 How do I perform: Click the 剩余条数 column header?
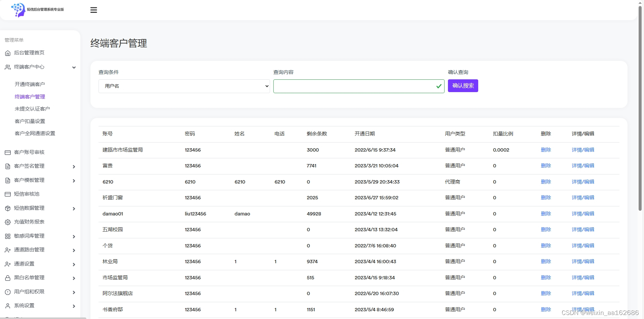tap(317, 134)
